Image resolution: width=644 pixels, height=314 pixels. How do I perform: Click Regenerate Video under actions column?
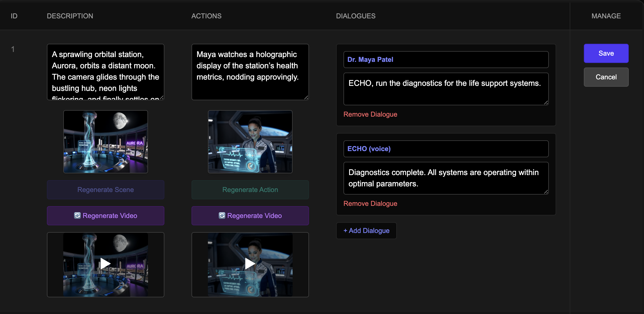[250, 216]
